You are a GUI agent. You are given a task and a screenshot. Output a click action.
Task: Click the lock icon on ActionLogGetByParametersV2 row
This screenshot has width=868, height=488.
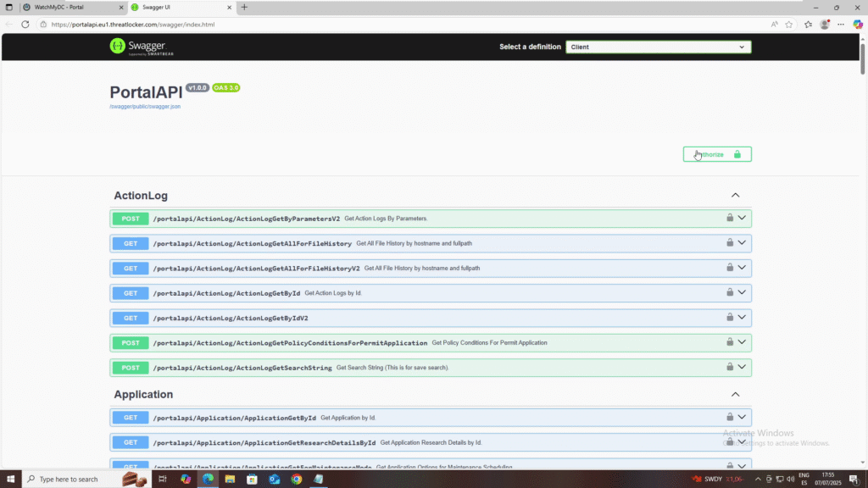point(730,218)
